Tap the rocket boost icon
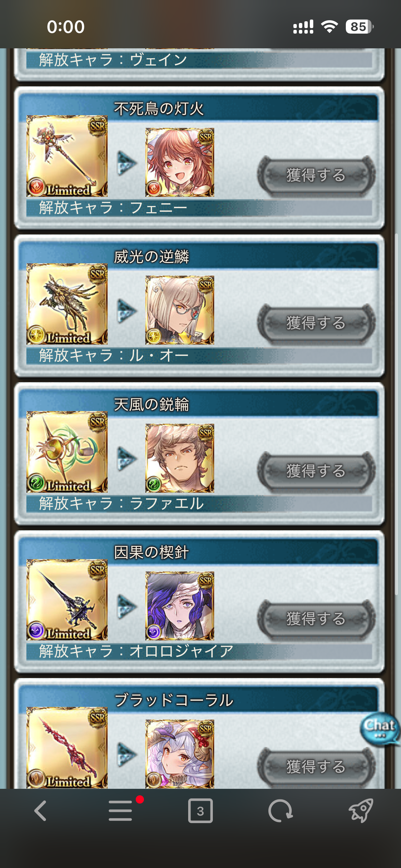 click(x=361, y=810)
